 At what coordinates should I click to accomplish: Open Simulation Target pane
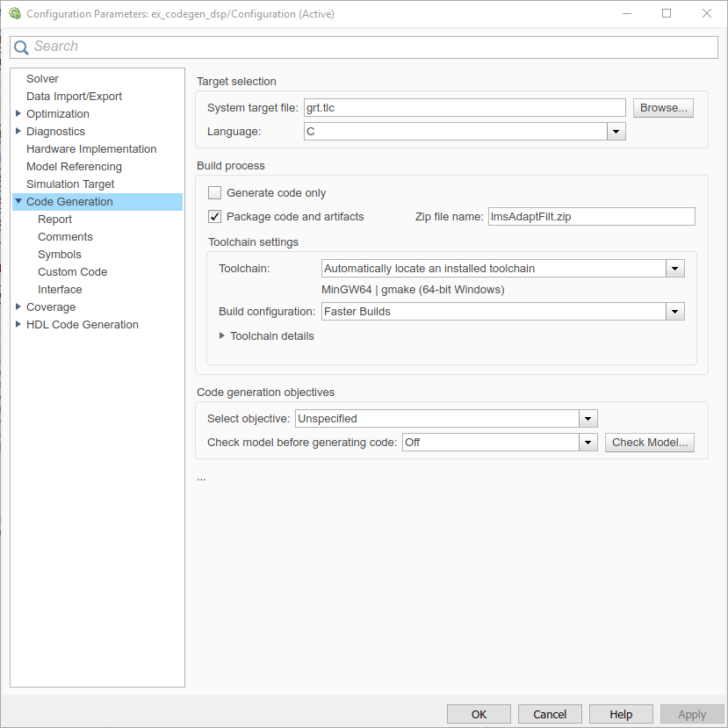pos(70,184)
